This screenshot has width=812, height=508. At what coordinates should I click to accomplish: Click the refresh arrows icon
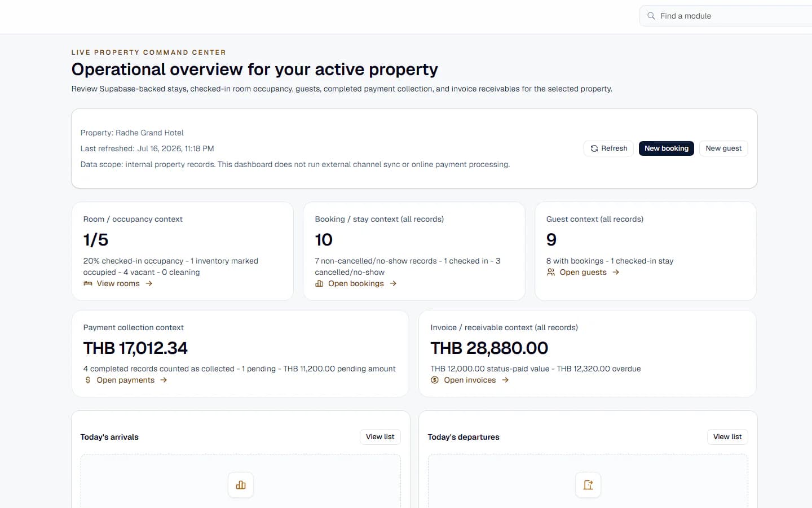tap(594, 148)
